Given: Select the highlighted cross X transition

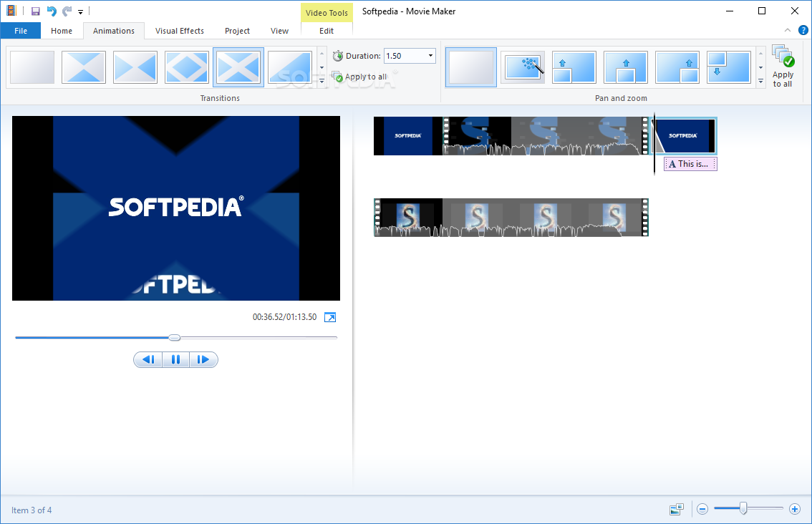Looking at the screenshot, I should click(238, 67).
